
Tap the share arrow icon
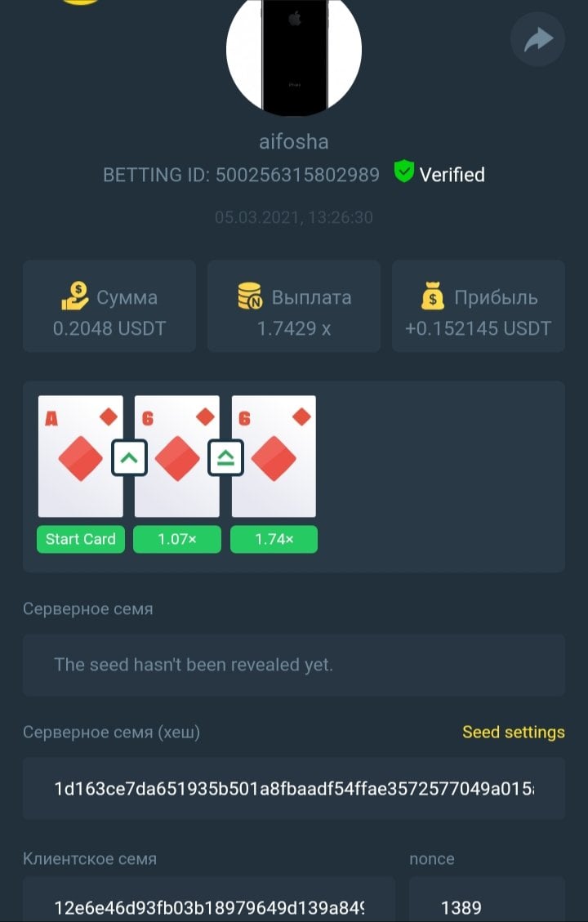click(x=537, y=39)
